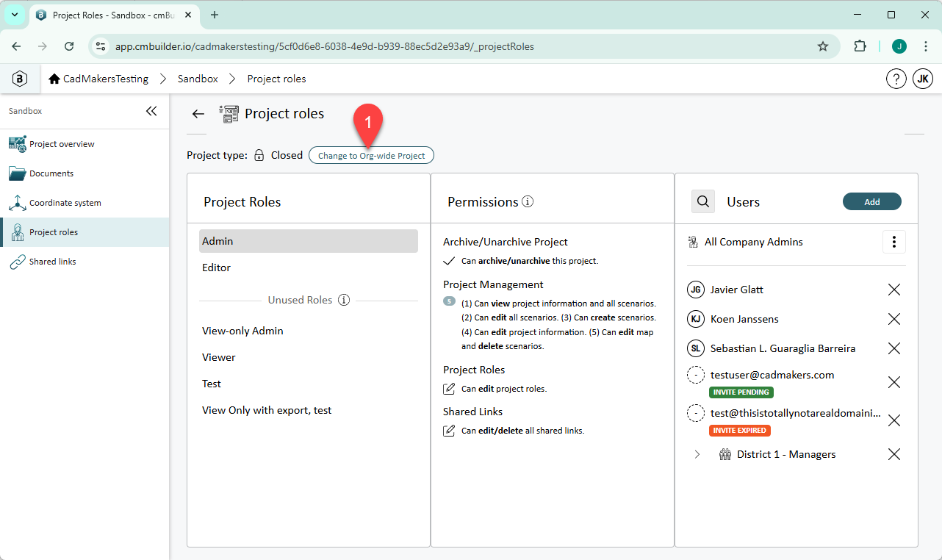Click the INVITE PENDING badge
This screenshot has width=942, height=560.
(x=741, y=392)
